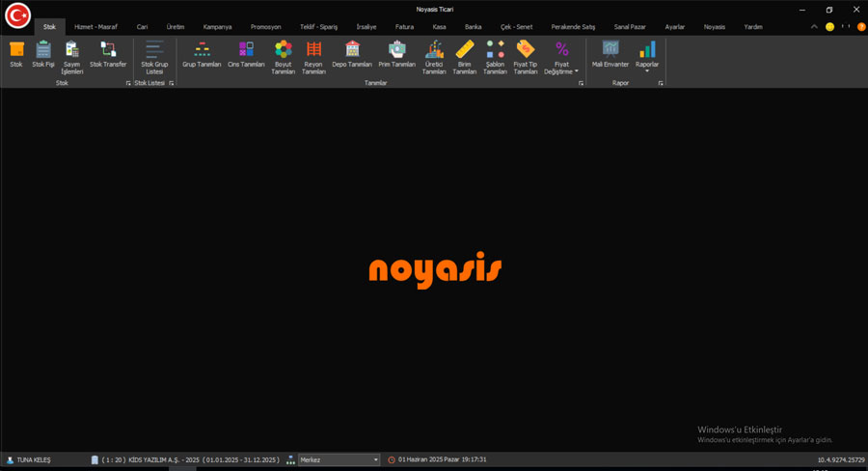Open Stok Listesi group dialog launcher
Image resolution: width=868 pixels, height=471 pixels.
point(172,83)
